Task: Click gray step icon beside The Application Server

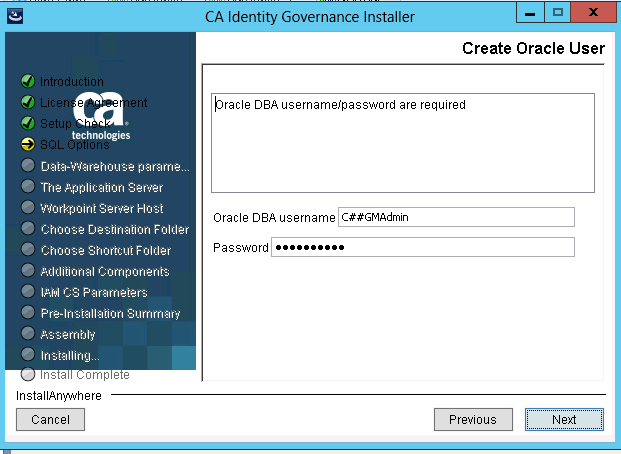Action: [28, 186]
